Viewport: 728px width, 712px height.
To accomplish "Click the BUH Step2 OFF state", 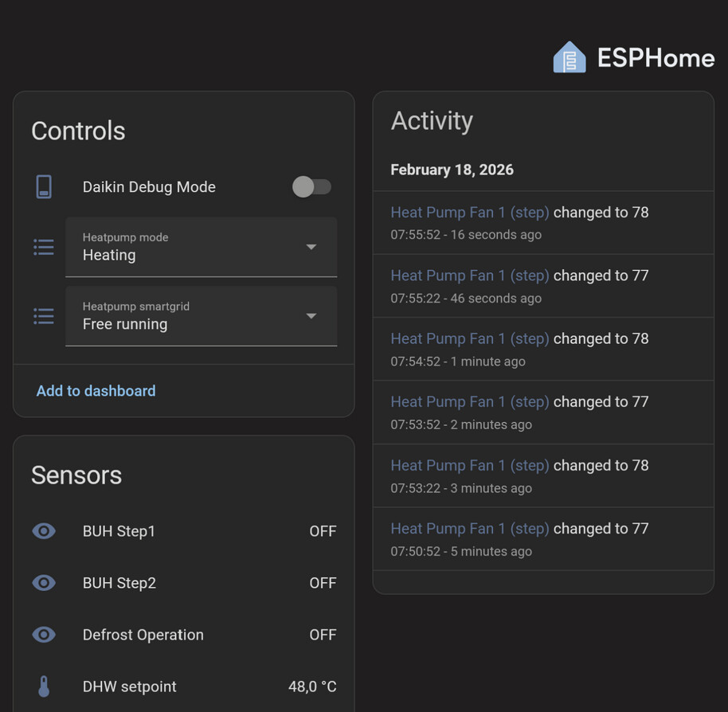I will tap(323, 583).
